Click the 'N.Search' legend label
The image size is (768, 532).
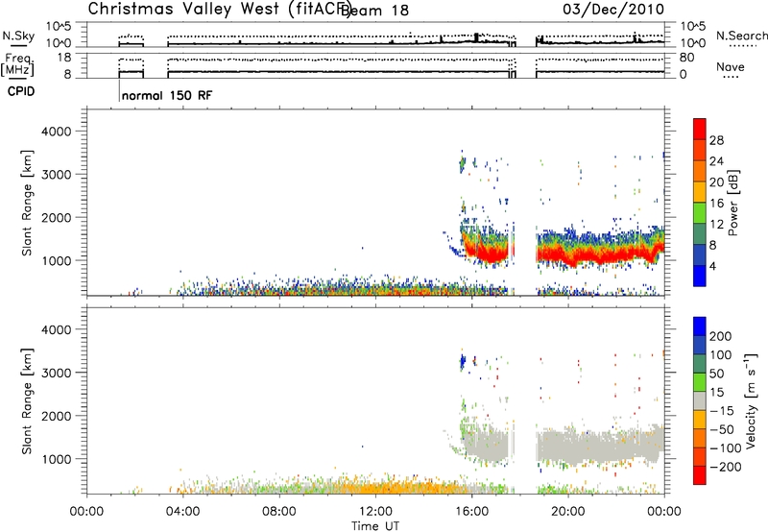(x=741, y=36)
